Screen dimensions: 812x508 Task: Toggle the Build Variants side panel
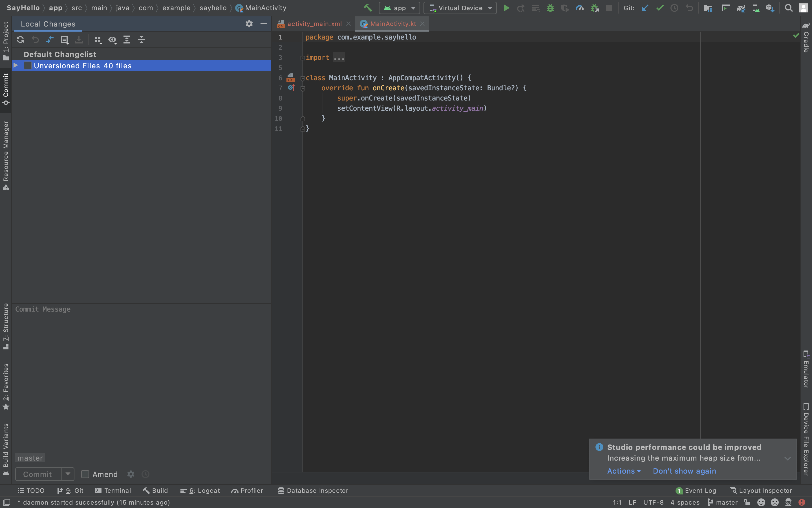point(6,450)
